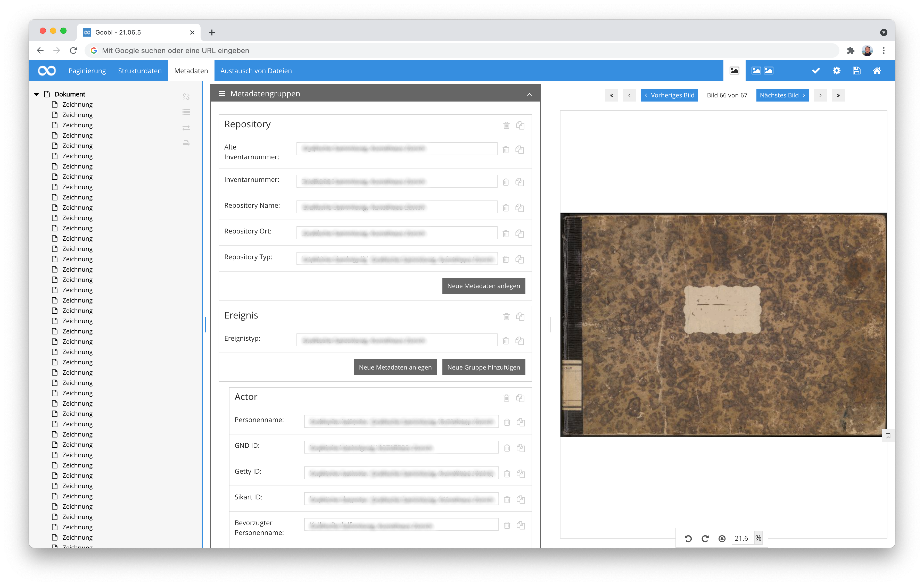Delete the Repository Ort field

(506, 233)
